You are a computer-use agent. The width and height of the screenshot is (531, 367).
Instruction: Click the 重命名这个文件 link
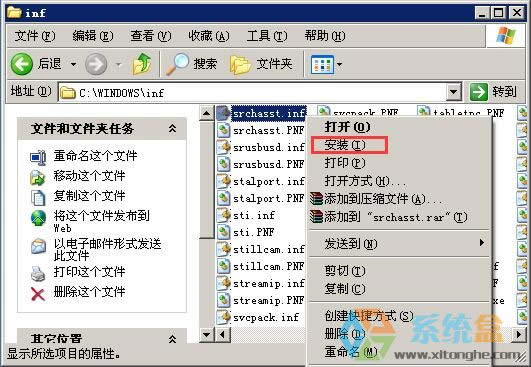(95, 156)
